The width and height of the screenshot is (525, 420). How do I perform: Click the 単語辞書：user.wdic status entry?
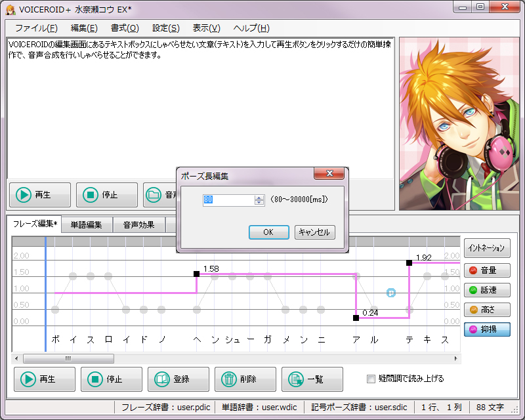pos(259,408)
